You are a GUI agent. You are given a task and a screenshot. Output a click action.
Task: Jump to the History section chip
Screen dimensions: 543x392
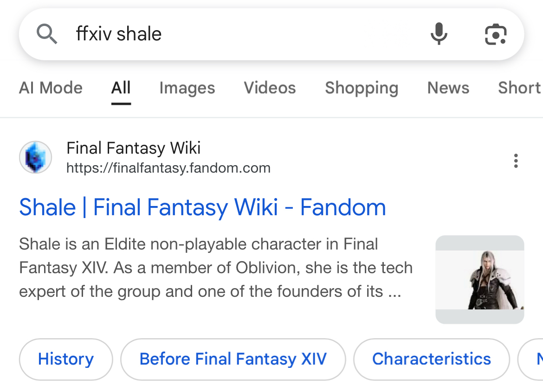tap(66, 359)
